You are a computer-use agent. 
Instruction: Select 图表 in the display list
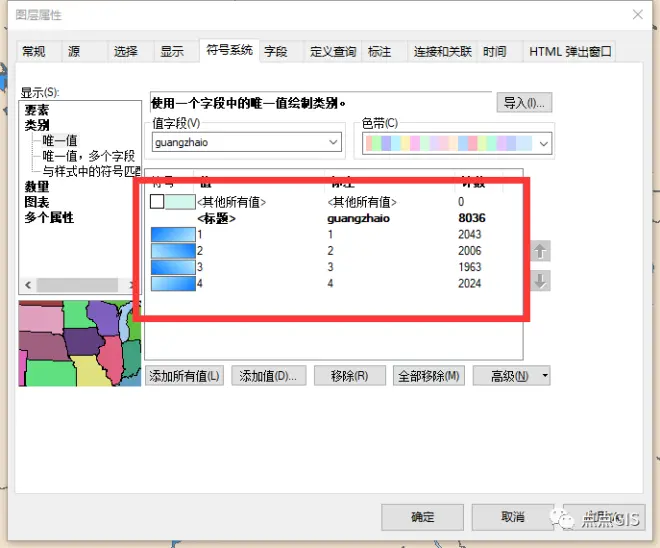tap(37, 202)
